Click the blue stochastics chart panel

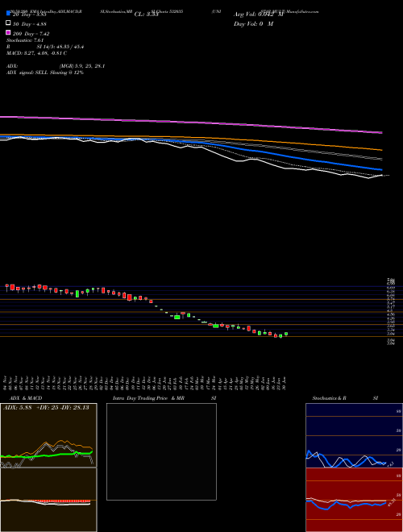coord(354,435)
